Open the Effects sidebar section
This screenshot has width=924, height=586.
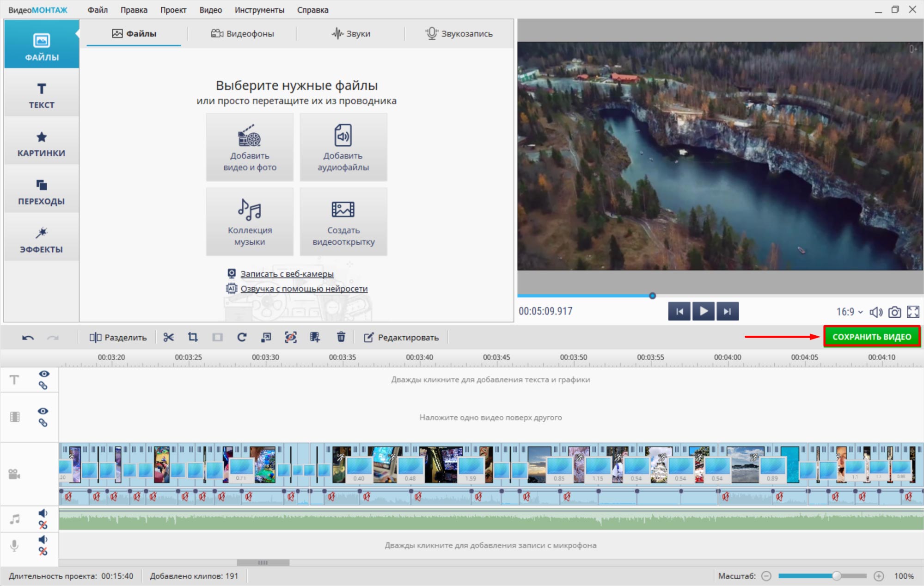pos(42,240)
